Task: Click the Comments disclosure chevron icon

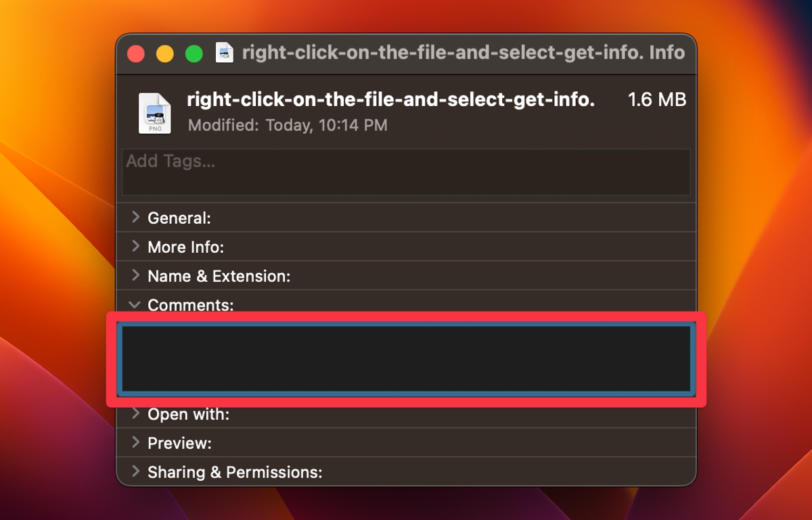Action: tap(134, 304)
